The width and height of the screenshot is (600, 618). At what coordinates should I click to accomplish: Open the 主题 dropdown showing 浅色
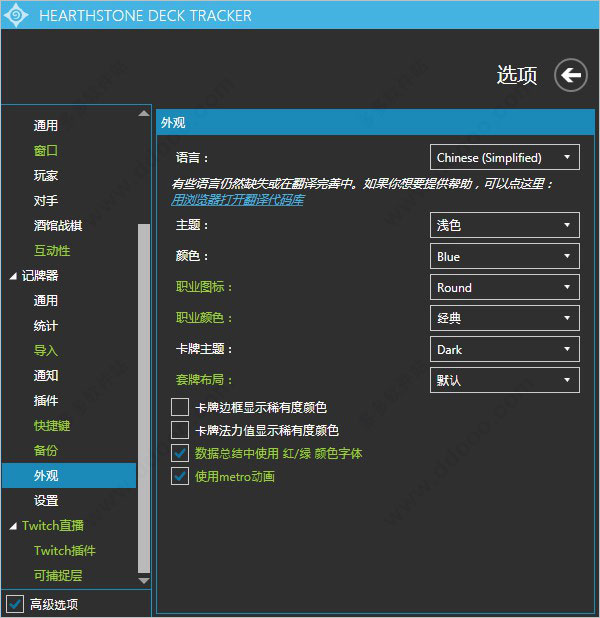(504, 225)
